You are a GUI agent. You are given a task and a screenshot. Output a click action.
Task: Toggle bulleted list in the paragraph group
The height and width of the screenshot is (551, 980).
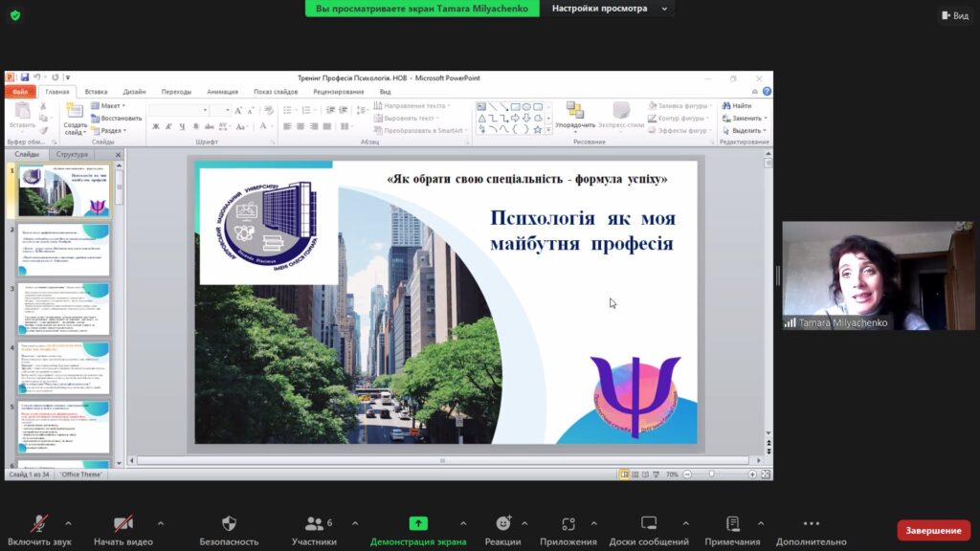pos(289,111)
